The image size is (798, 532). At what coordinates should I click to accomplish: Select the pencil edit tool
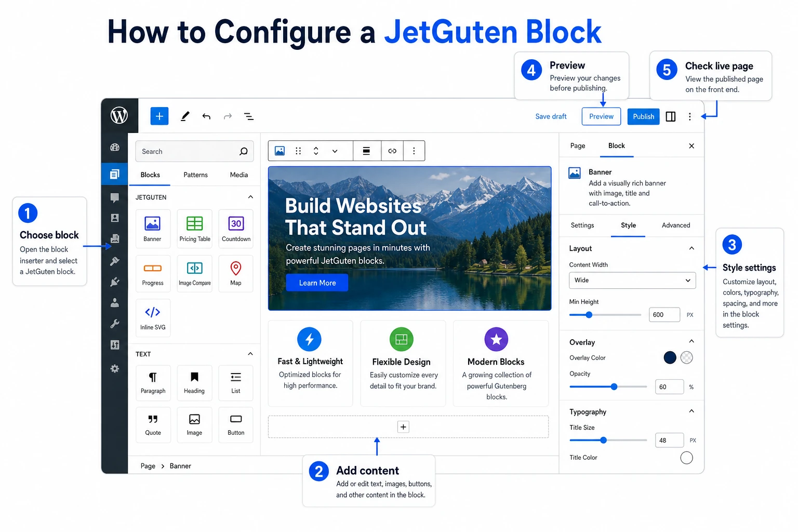click(x=185, y=116)
